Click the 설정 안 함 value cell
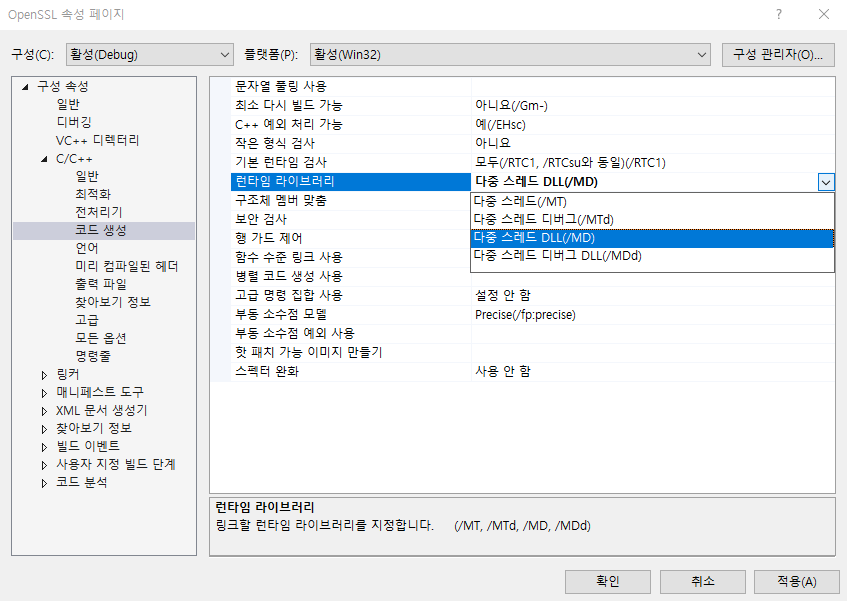 pos(653,295)
